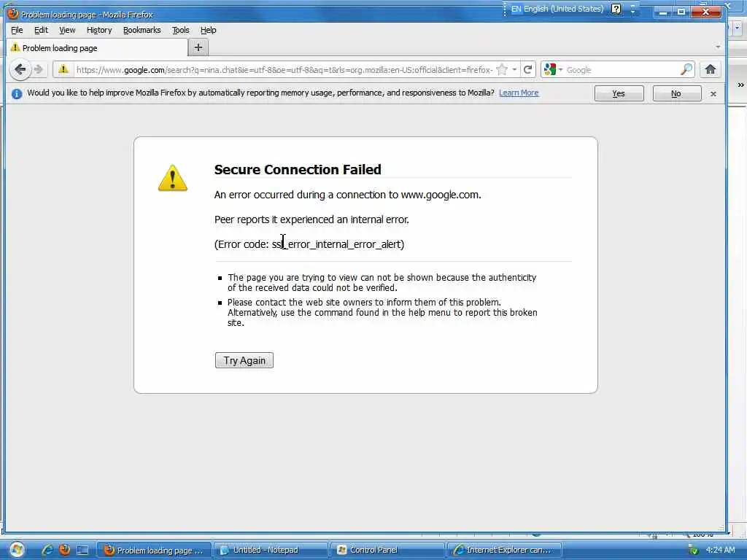Click the Show Desktop quick launch icon
The width and height of the screenshot is (747, 560).
(82, 550)
